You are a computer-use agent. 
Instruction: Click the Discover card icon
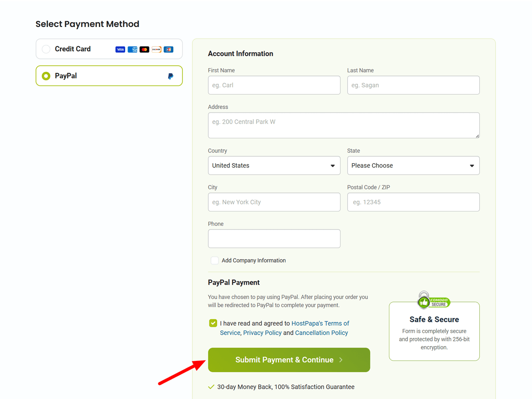click(x=156, y=49)
